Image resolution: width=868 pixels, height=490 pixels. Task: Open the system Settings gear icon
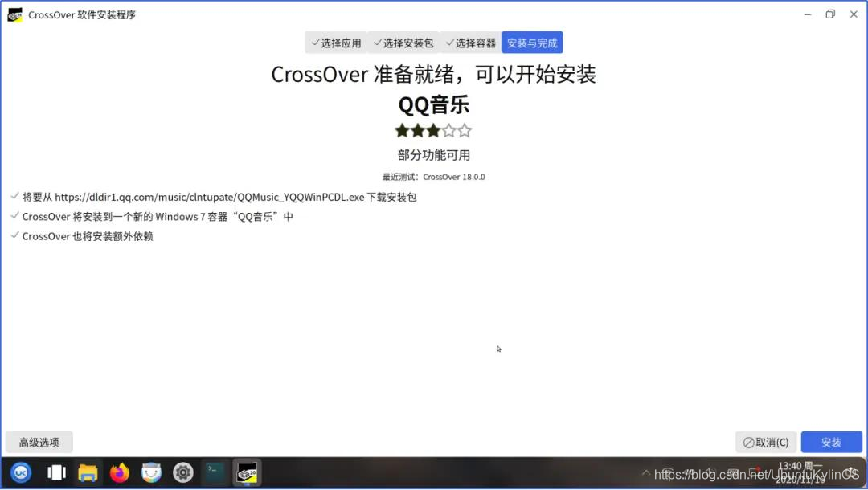tap(183, 472)
